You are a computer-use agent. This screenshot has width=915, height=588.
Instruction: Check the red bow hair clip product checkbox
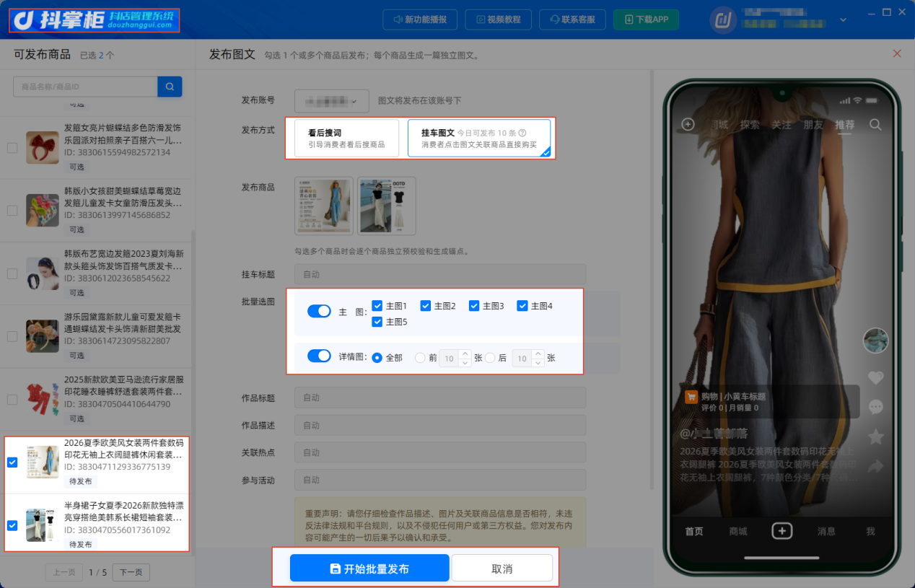tap(12, 147)
